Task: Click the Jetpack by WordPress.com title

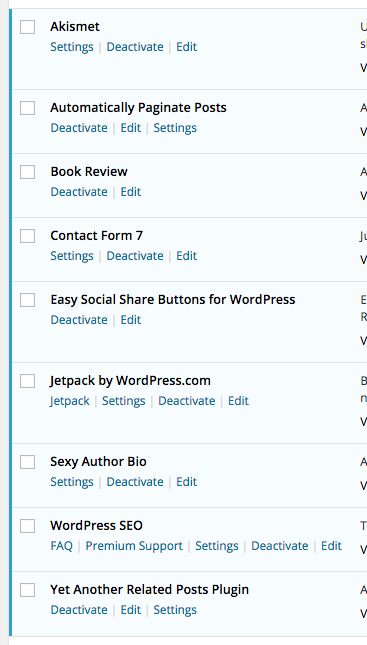Action: (x=130, y=381)
